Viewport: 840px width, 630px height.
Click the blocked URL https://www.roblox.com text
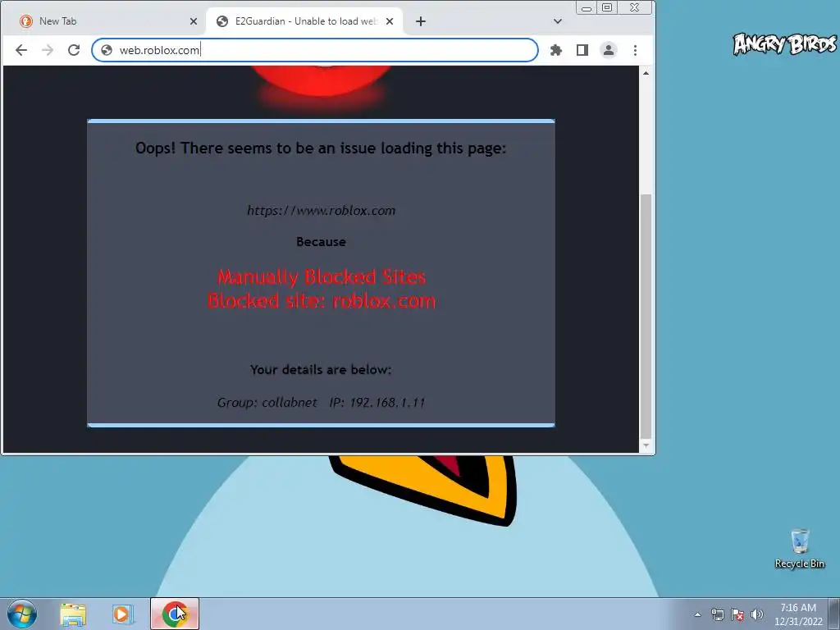coord(321,211)
